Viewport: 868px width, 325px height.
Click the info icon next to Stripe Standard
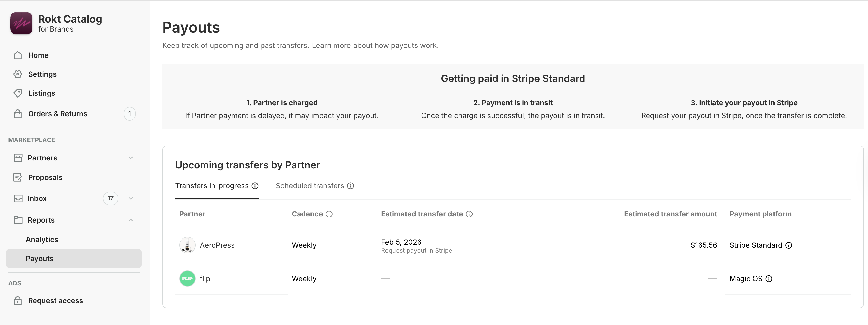click(788, 245)
